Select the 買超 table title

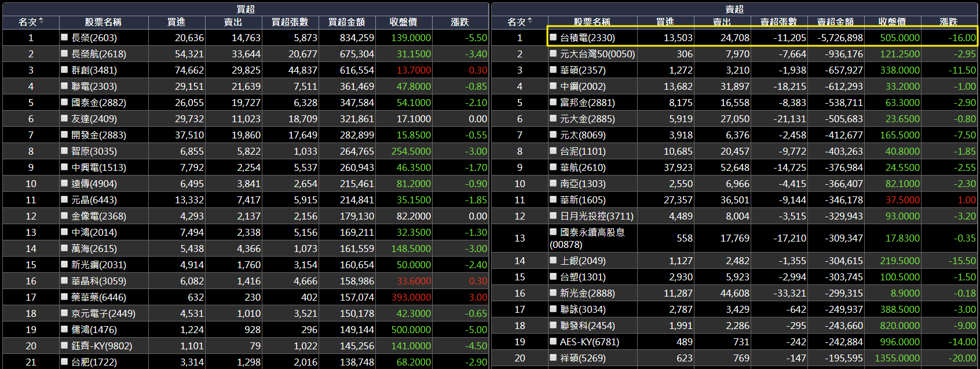pyautogui.click(x=246, y=9)
